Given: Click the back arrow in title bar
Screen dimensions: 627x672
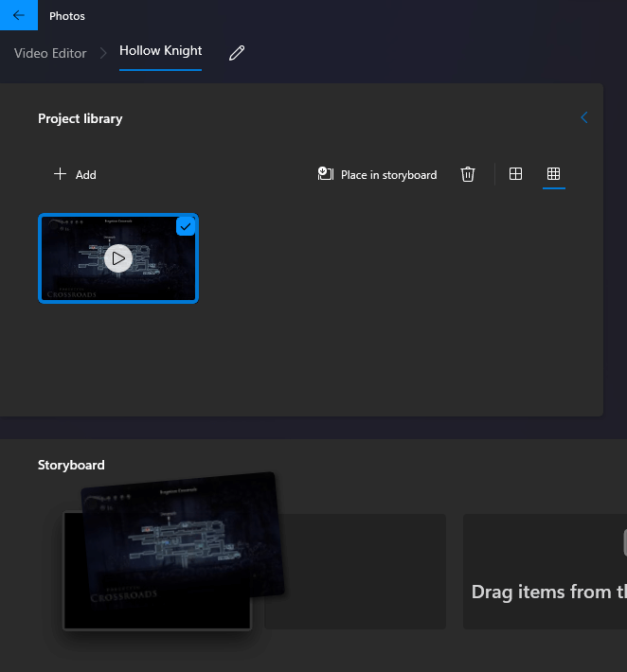Looking at the screenshot, I should coord(19,15).
